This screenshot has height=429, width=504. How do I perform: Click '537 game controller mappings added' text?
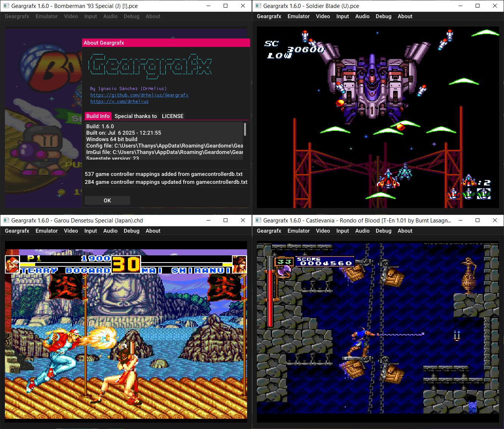tap(164, 174)
